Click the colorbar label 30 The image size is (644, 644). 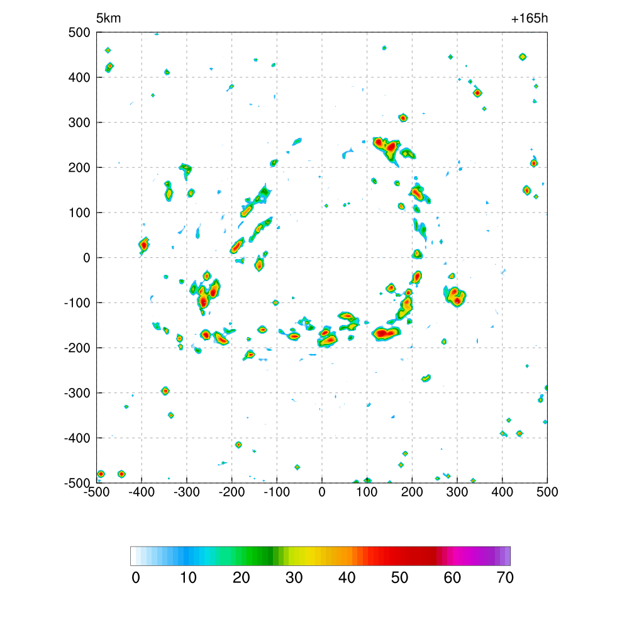click(294, 578)
